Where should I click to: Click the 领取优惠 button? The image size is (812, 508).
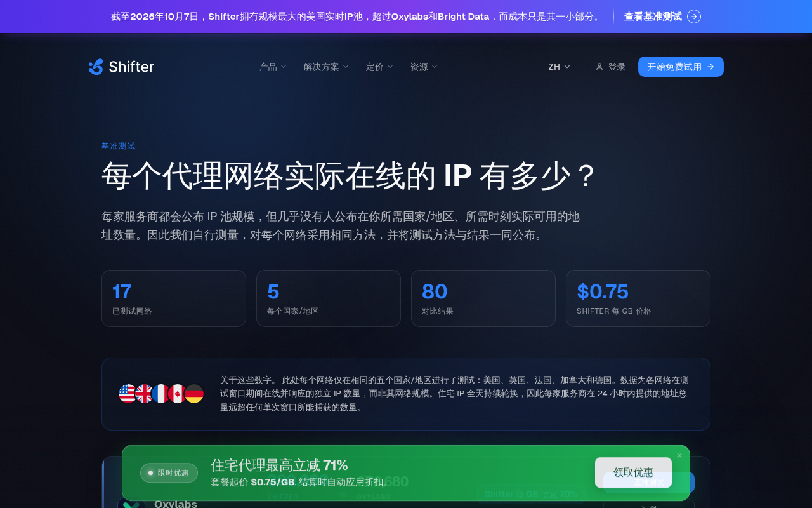tap(633, 472)
